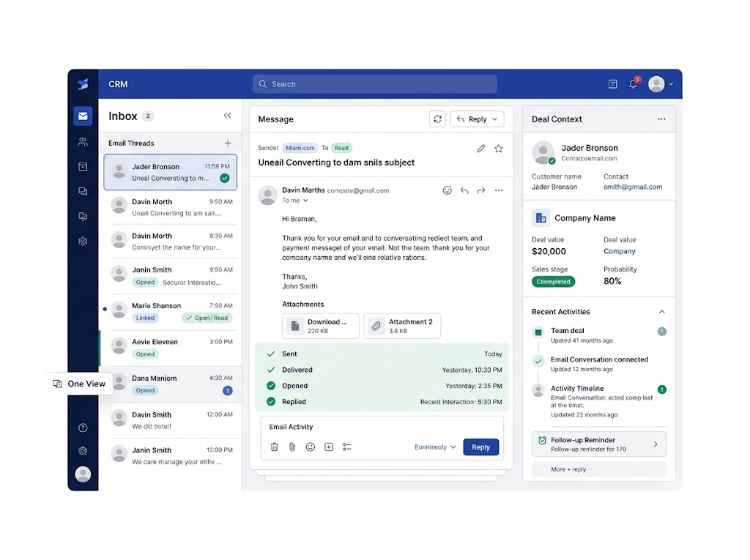Open the help question mark icon
750x560 pixels.
coord(83,428)
